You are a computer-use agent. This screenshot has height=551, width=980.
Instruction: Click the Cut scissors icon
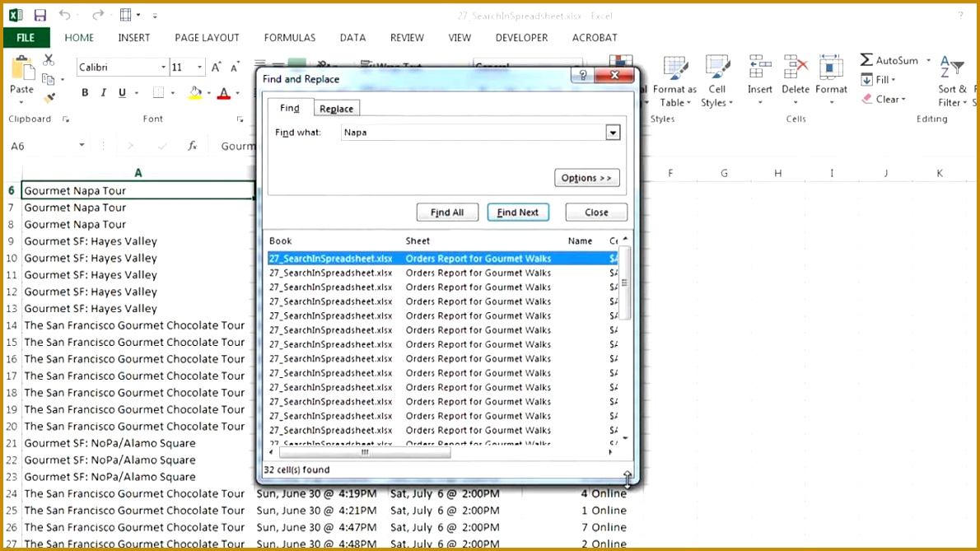point(48,61)
